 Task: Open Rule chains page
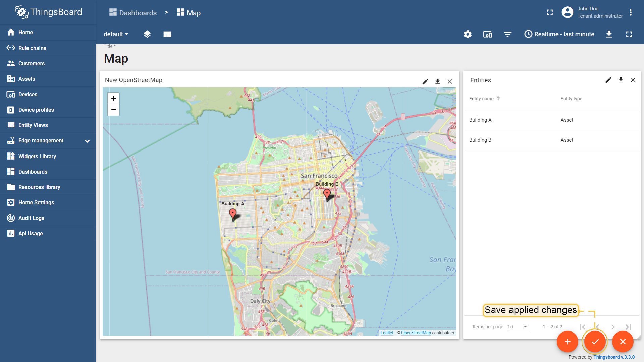(48, 48)
